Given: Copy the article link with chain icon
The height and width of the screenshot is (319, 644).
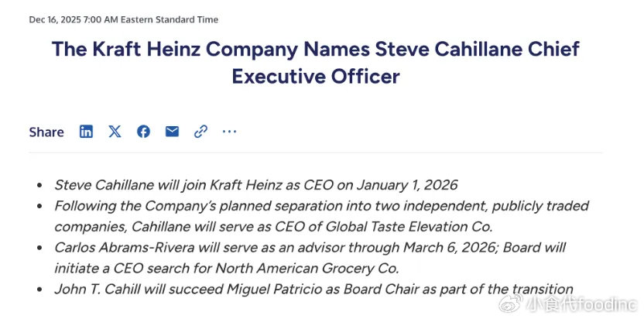Looking at the screenshot, I should (200, 132).
